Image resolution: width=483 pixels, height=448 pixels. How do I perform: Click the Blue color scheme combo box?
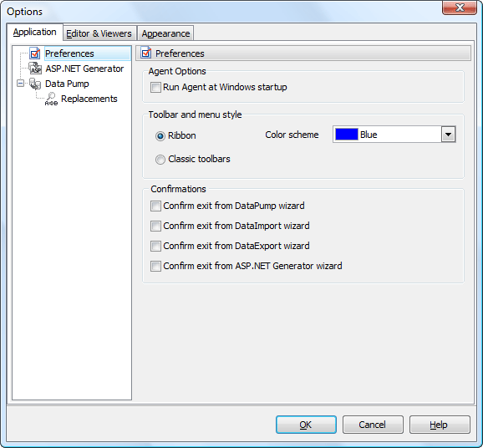pyautogui.click(x=394, y=135)
